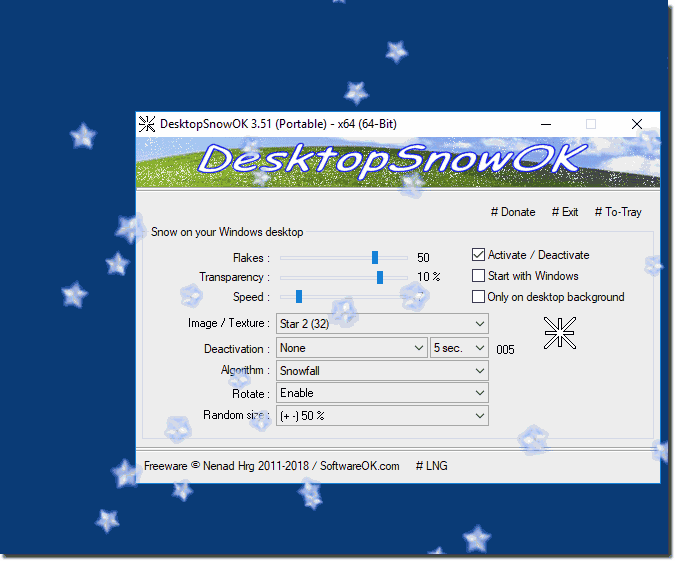The image size is (675, 561).
Task: Expand the Algorithm Snowfall dropdown
Action: tap(382, 371)
